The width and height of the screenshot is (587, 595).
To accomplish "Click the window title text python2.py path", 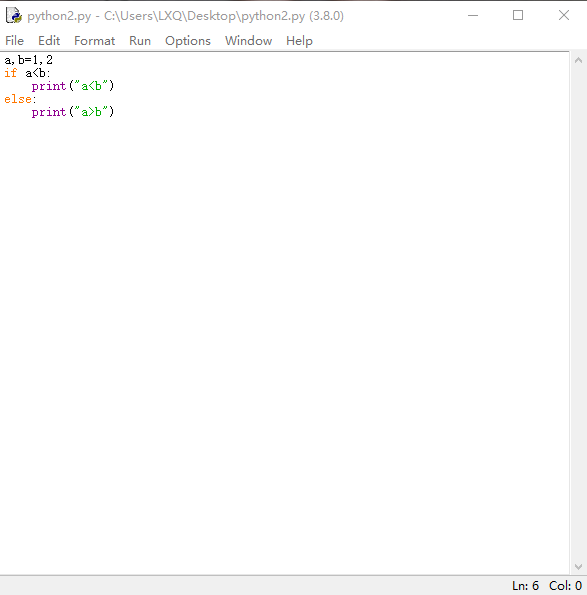I will [186, 16].
